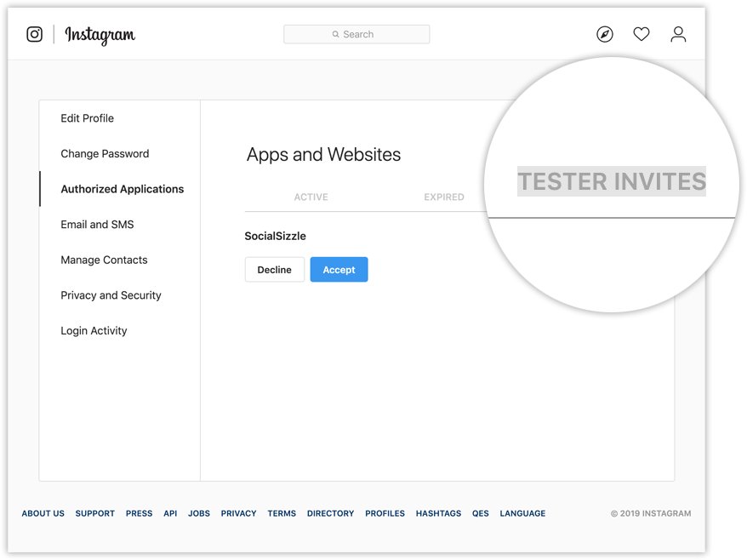Open the TERMS footer link
The width and height of the screenshot is (747, 560).
pyautogui.click(x=282, y=513)
